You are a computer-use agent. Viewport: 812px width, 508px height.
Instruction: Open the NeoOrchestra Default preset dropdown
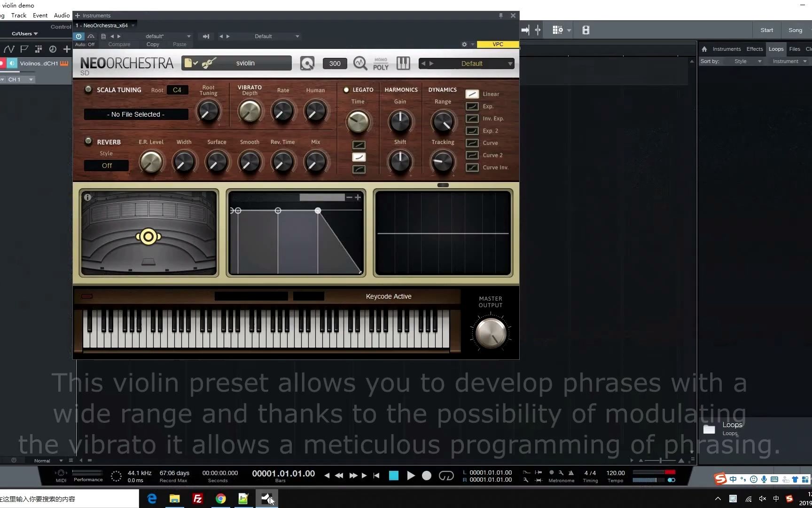[466, 63]
